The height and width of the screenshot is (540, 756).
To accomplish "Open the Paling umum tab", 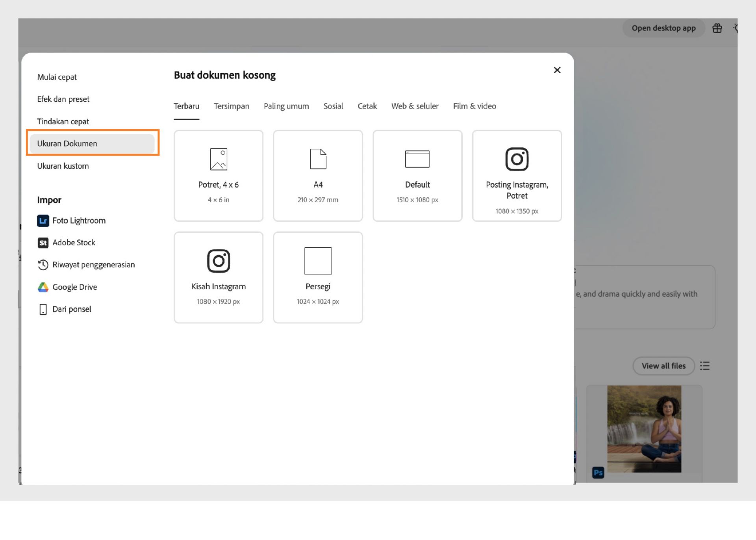I will [x=286, y=106].
